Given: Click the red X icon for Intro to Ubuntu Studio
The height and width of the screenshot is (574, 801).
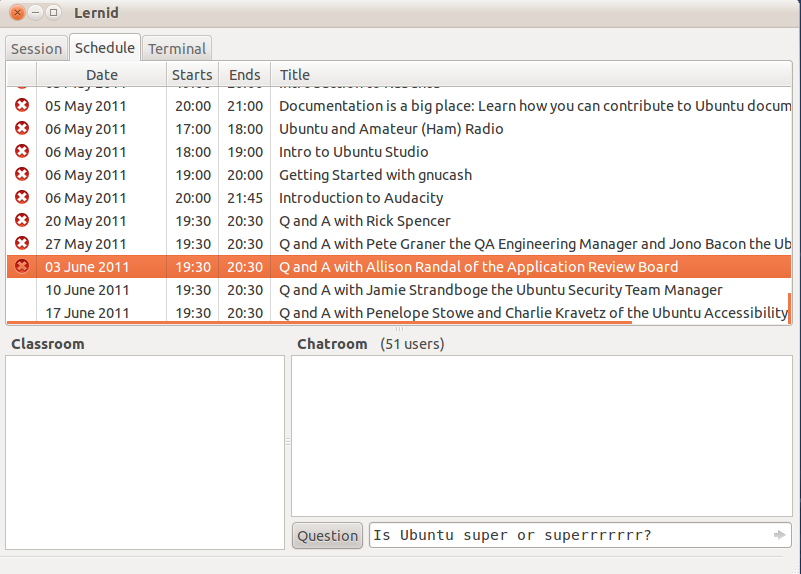Looking at the screenshot, I should pyautogui.click(x=21, y=151).
